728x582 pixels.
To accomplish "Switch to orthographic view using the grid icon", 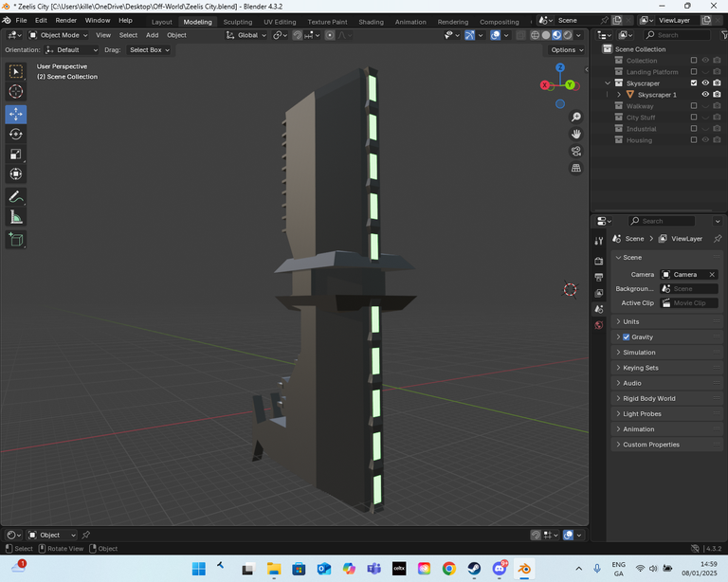I will pyautogui.click(x=576, y=168).
